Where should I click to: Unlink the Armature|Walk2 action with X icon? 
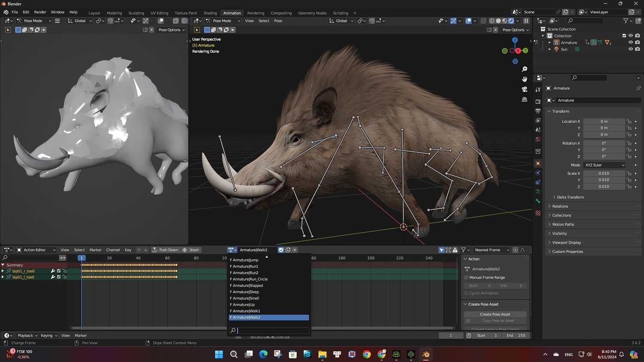295,250
